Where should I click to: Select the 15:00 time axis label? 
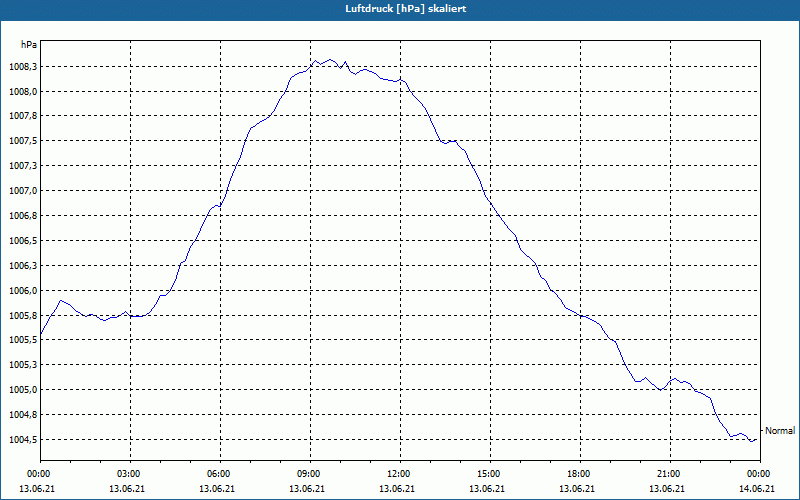click(x=490, y=473)
